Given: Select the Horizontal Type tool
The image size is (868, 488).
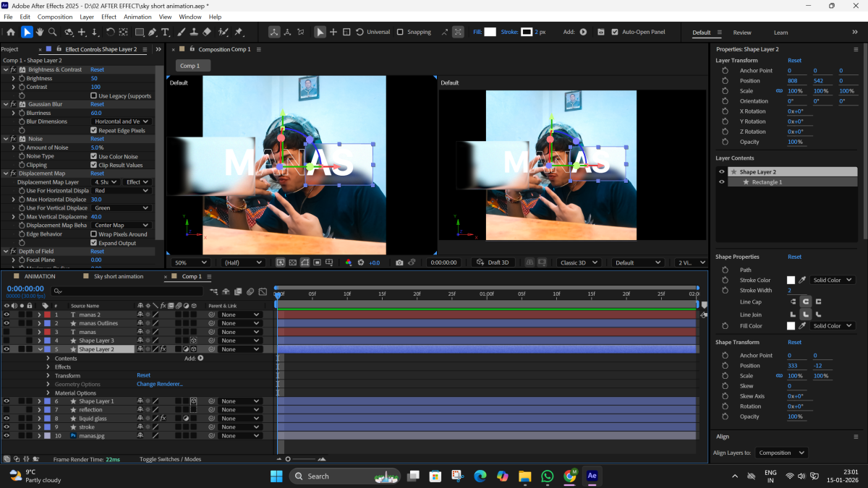Looking at the screenshot, I should [166, 32].
